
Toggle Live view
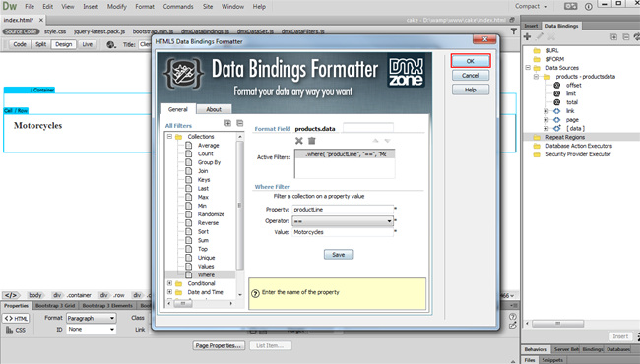click(x=87, y=44)
